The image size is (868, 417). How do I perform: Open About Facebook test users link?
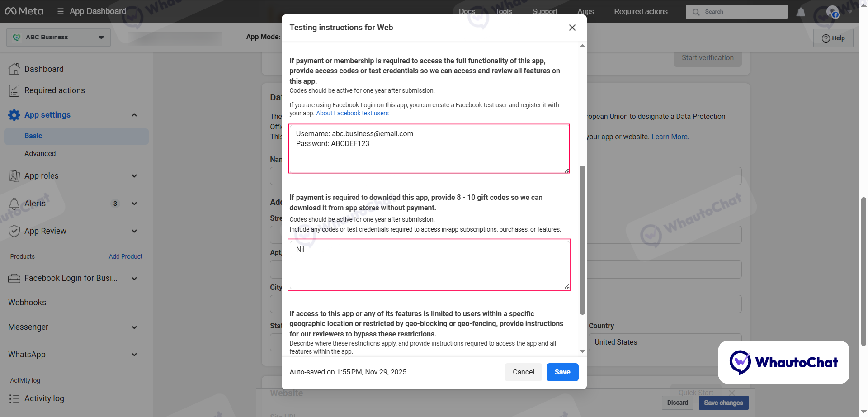pos(352,113)
